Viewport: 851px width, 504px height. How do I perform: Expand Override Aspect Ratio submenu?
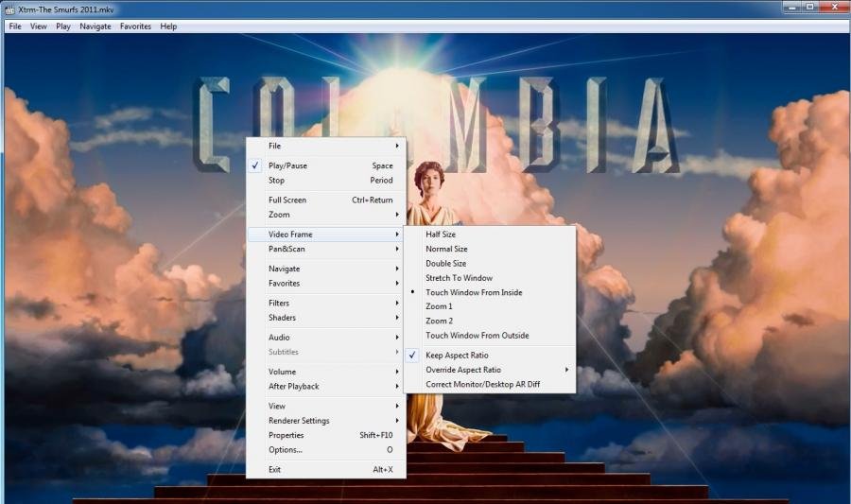[x=490, y=370]
